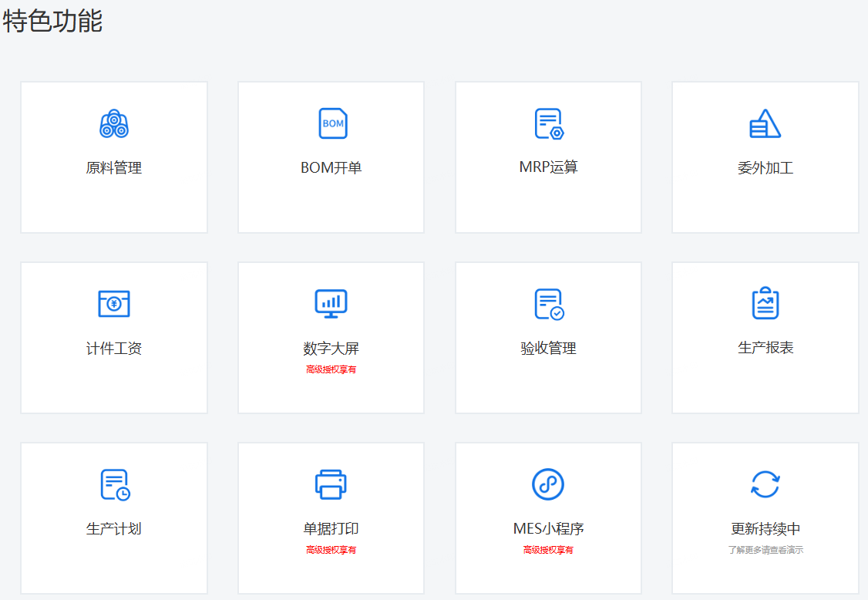Screen dimensions: 868x600
Task: Click the 委外加工 text label
Action: coord(765,168)
